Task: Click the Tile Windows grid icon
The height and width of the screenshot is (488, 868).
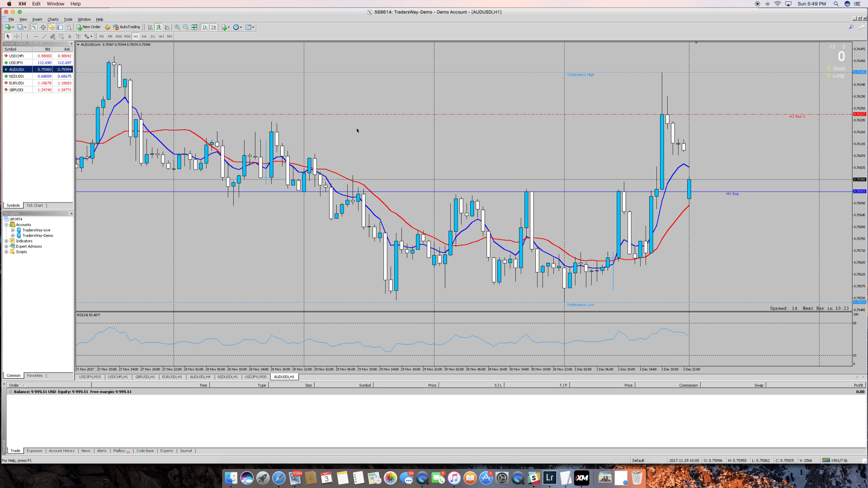Action: (x=194, y=27)
